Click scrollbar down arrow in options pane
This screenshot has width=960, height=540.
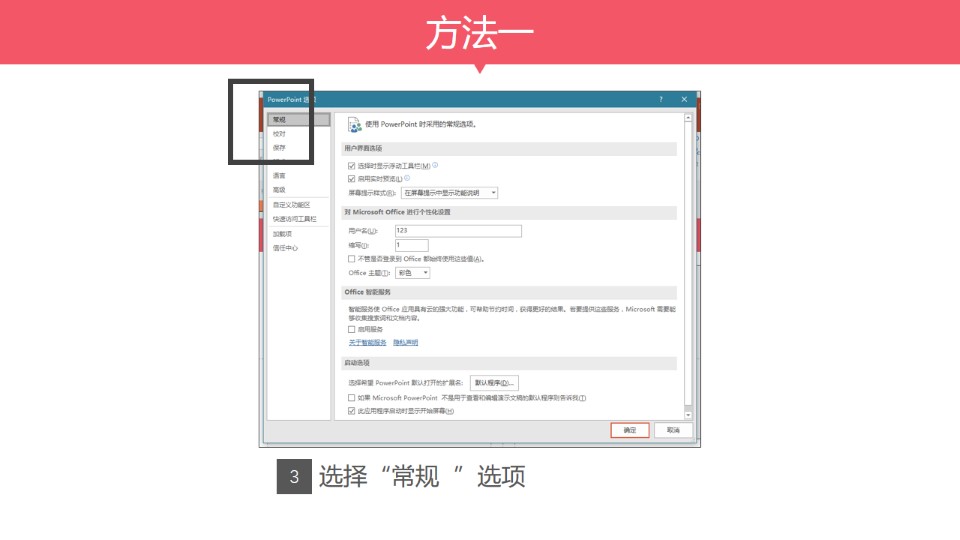688,413
